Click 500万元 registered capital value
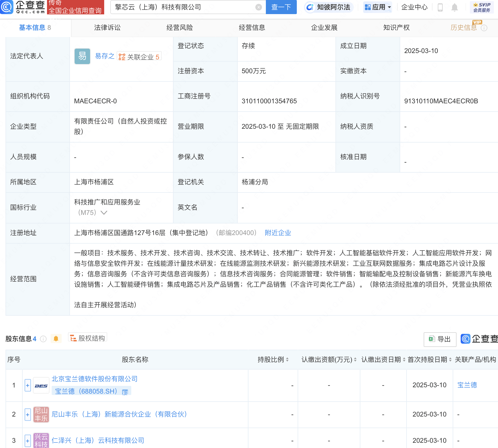 point(253,71)
